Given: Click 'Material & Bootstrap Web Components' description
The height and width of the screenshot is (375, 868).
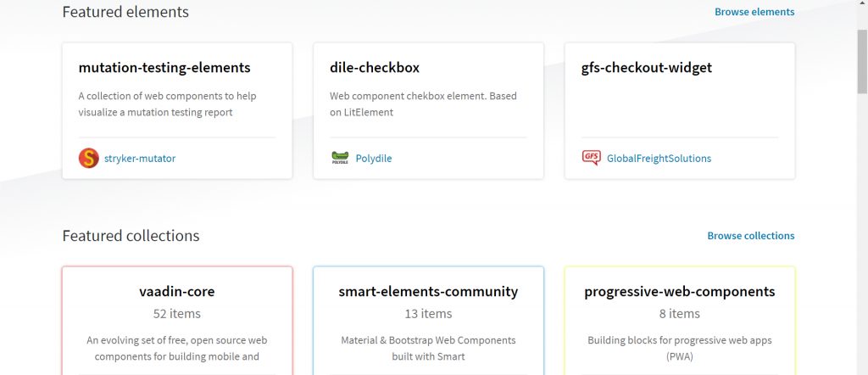Looking at the screenshot, I should 428,349.
